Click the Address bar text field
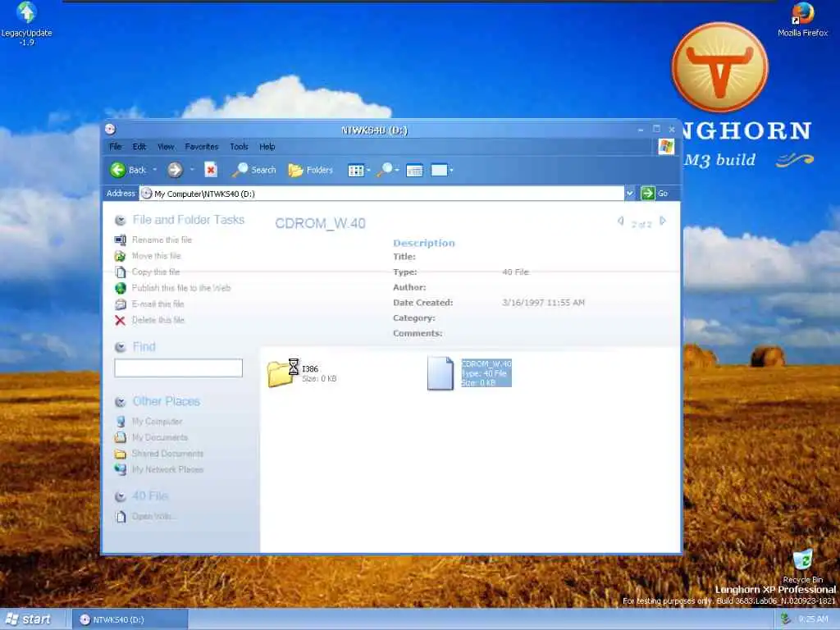This screenshot has width=840, height=630. click(x=381, y=194)
